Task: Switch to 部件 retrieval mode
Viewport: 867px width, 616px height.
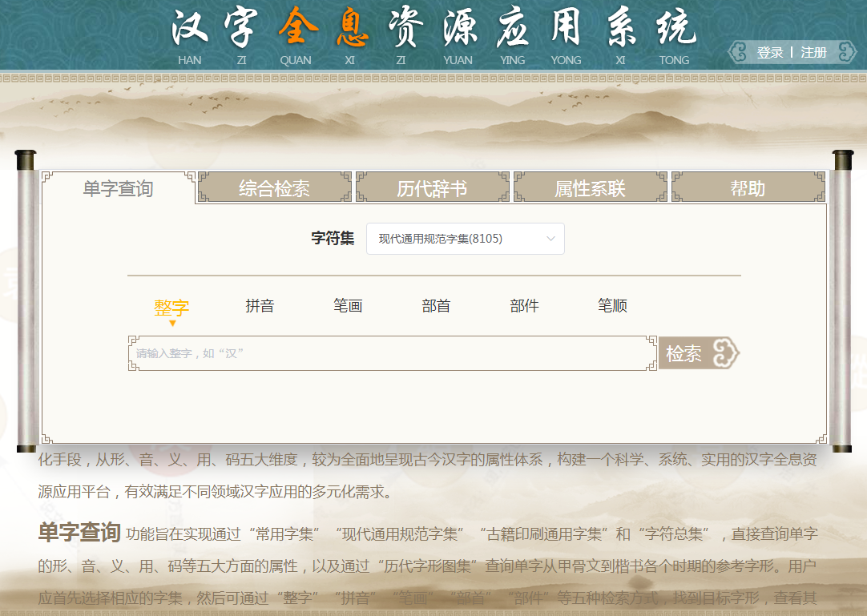Action: coord(523,305)
